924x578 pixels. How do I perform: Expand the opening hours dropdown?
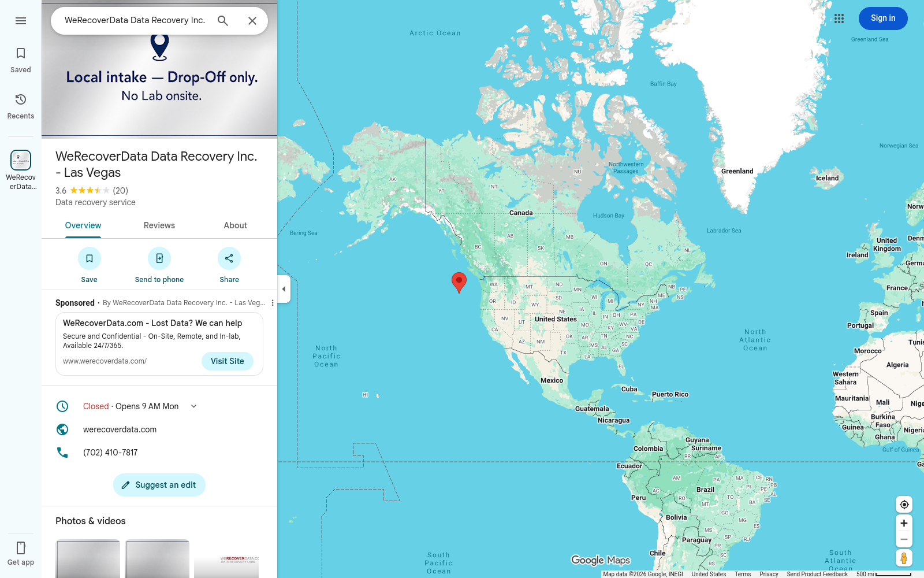coord(194,406)
